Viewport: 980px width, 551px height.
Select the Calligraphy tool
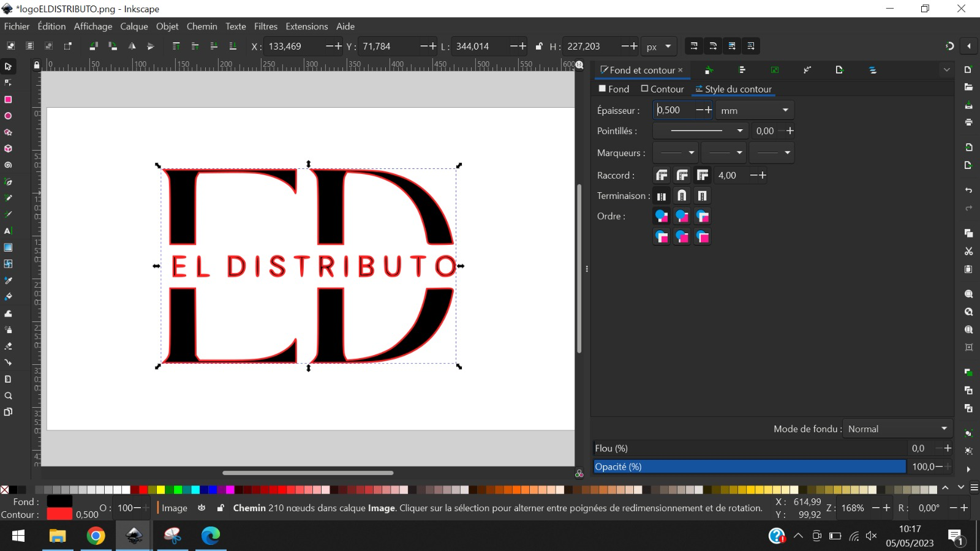click(8, 215)
